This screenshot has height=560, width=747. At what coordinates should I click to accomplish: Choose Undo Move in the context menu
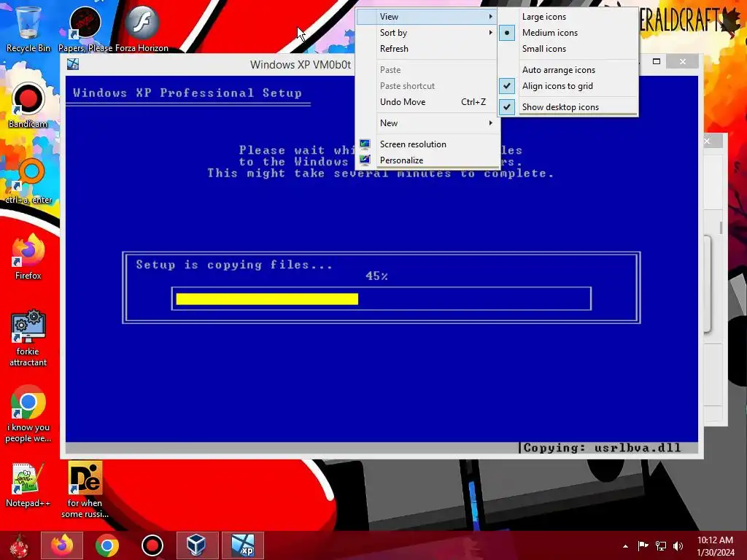427,102
